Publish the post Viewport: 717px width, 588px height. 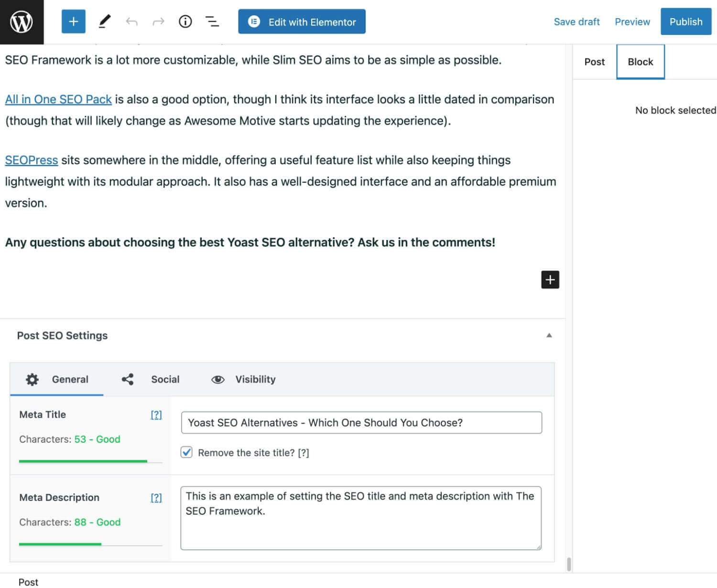(x=685, y=22)
